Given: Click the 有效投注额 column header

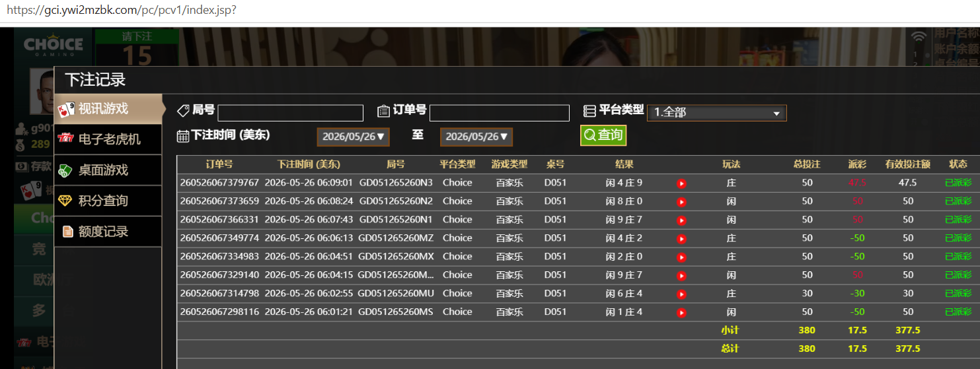Looking at the screenshot, I should (x=908, y=164).
